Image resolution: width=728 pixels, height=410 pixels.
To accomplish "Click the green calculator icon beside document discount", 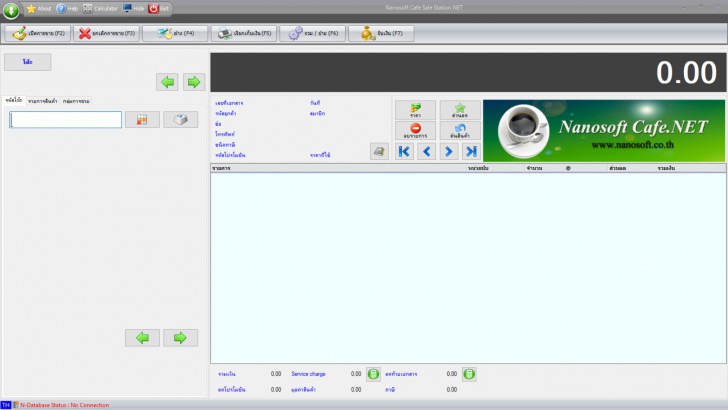I will pyautogui.click(x=469, y=374).
